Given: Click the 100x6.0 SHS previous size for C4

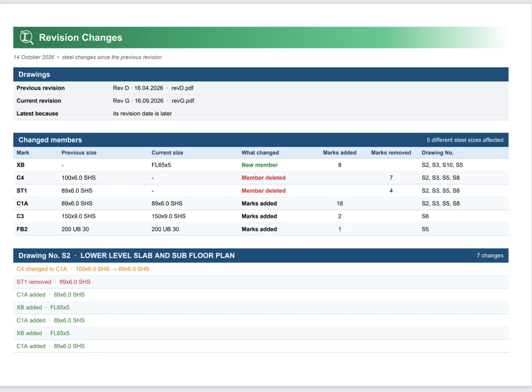Looking at the screenshot, I should [x=79, y=178].
